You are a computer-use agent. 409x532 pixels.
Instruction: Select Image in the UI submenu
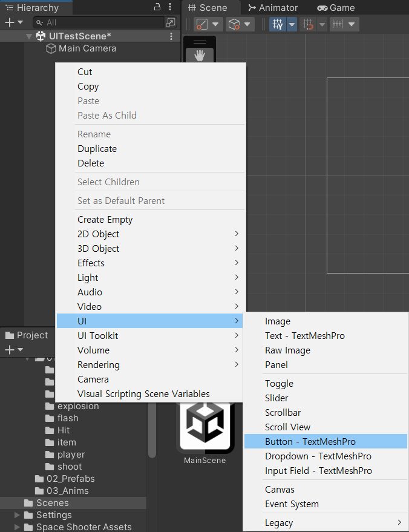[x=326, y=321]
